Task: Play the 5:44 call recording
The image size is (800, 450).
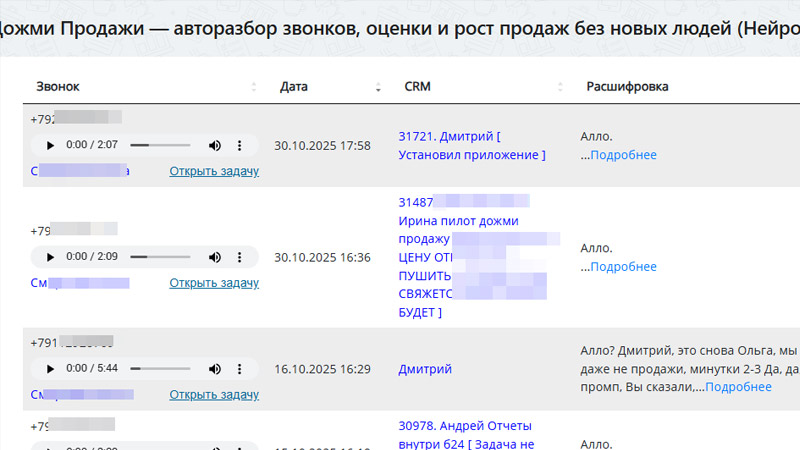Action: [x=50, y=369]
